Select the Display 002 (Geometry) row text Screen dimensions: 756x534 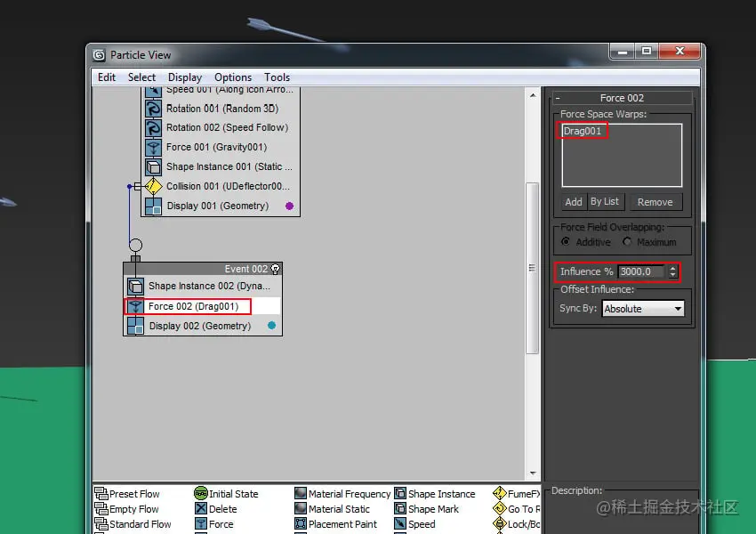pyautogui.click(x=200, y=326)
